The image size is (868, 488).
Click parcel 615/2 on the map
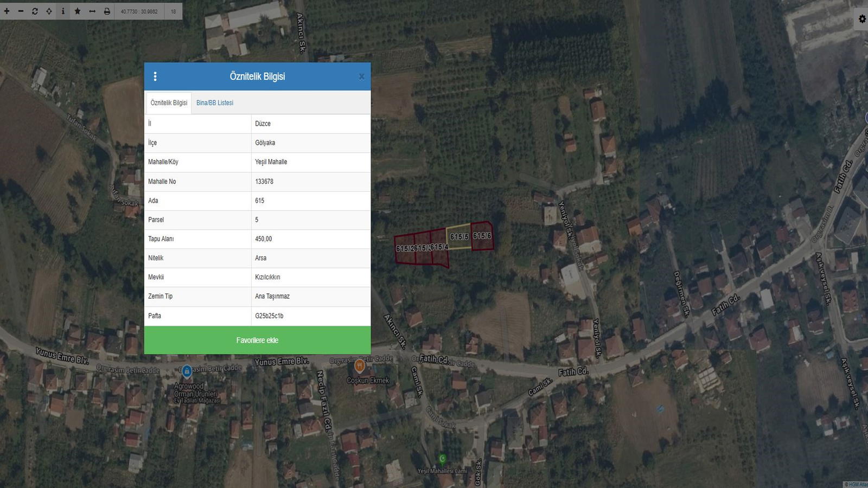point(404,250)
